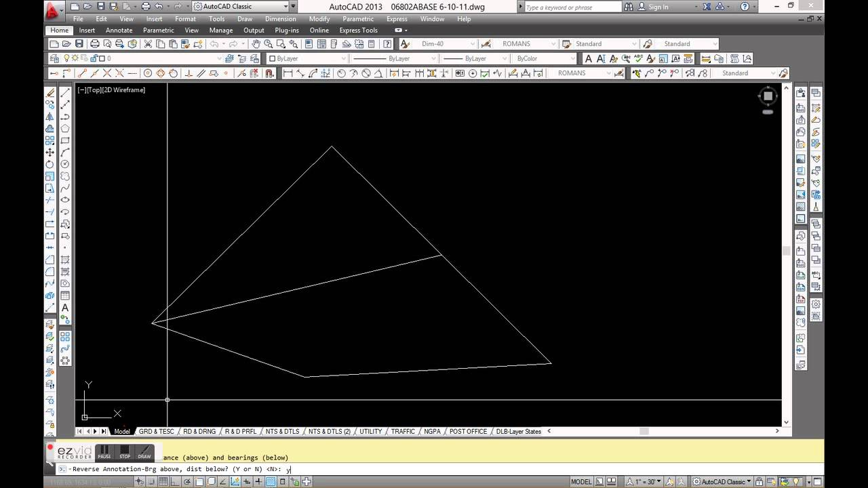Screen dimensions: 868x488
Task: Click the Sign In link
Action: [658, 7]
